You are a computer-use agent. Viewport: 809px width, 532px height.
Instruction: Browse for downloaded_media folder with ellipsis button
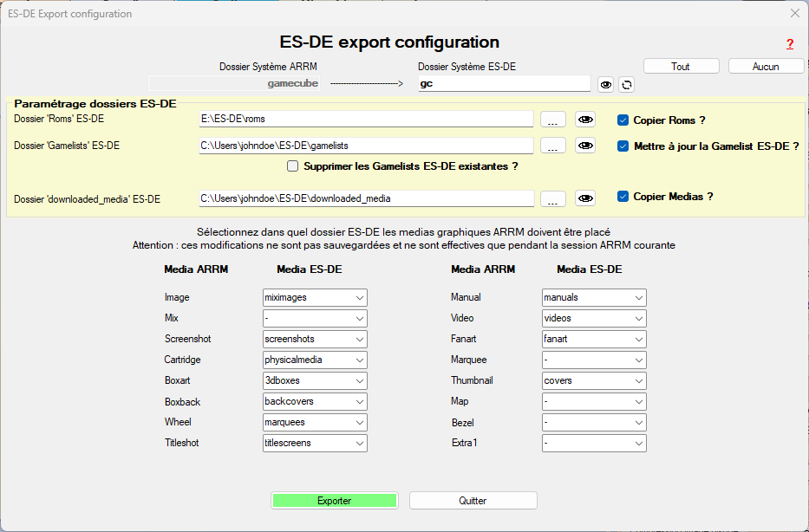553,198
